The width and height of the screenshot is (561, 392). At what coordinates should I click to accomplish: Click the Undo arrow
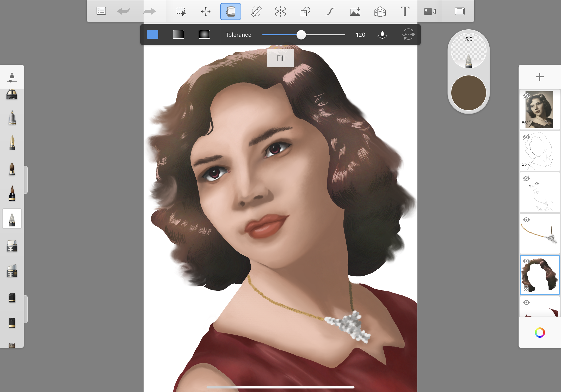coord(124,11)
